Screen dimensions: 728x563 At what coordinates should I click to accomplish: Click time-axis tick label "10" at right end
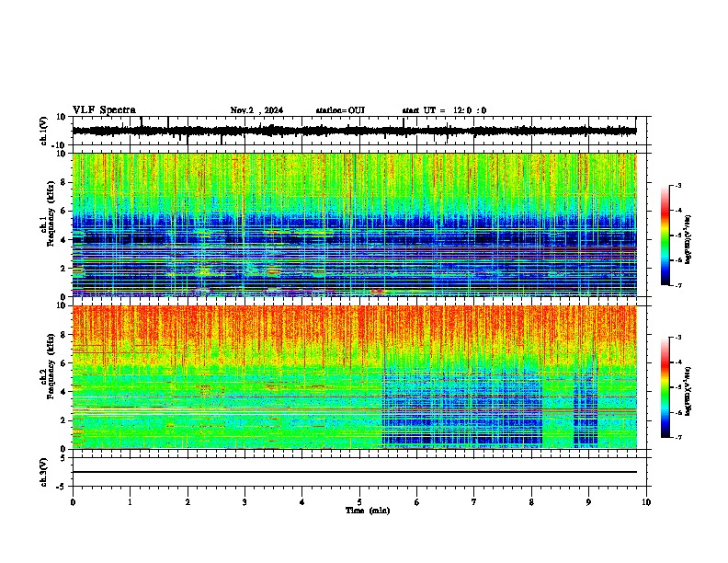pos(646,502)
